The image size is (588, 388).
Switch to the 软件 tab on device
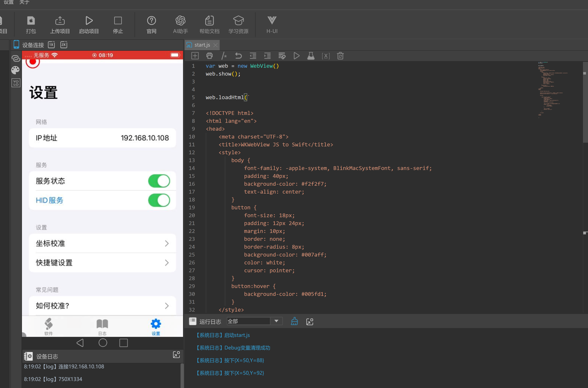pyautogui.click(x=48, y=327)
